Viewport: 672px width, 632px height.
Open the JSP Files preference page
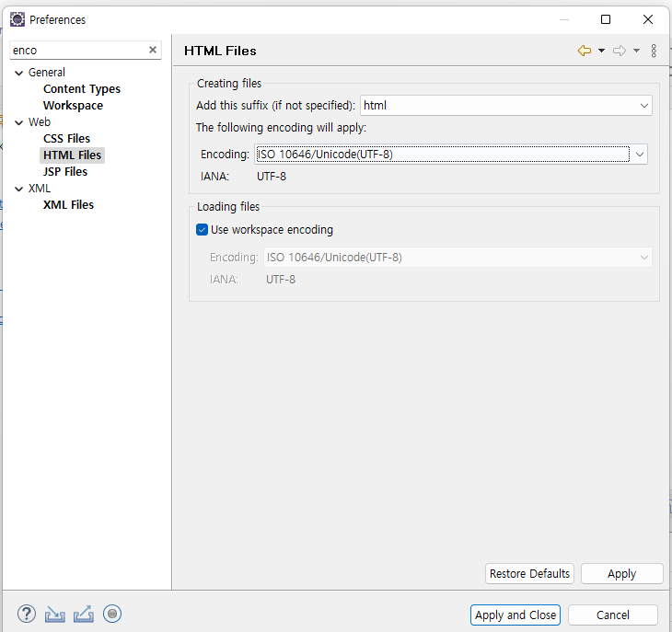click(x=65, y=172)
